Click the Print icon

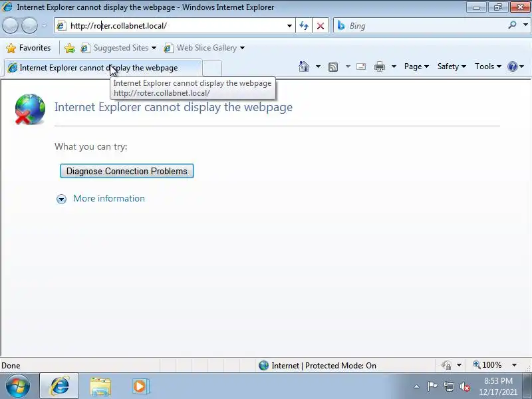379,66
